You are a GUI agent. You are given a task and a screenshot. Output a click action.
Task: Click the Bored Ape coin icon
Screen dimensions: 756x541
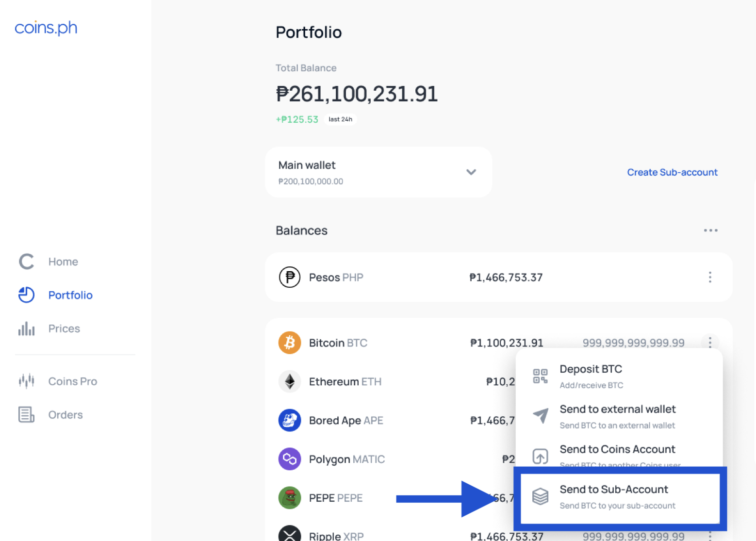point(290,420)
